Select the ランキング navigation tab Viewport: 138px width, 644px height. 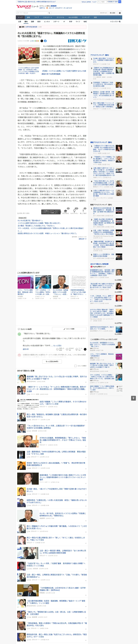click(86, 17)
